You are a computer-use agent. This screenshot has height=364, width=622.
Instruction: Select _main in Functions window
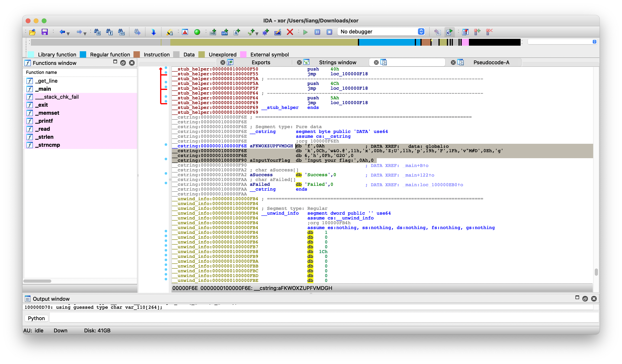45,89
